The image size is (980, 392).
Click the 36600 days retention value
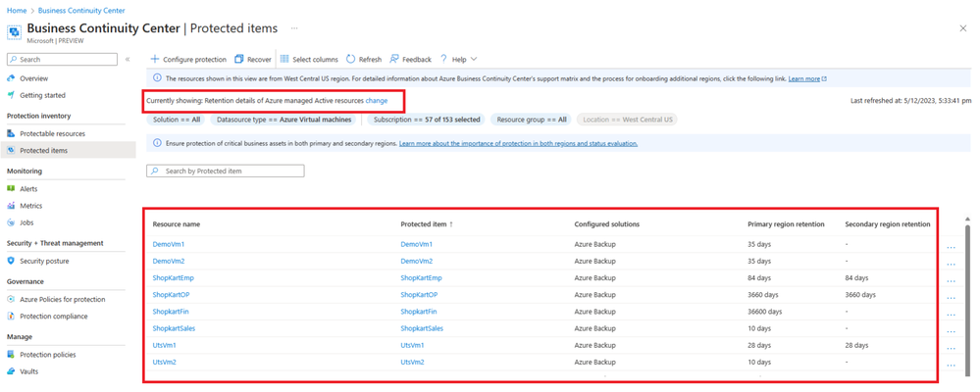(764, 312)
